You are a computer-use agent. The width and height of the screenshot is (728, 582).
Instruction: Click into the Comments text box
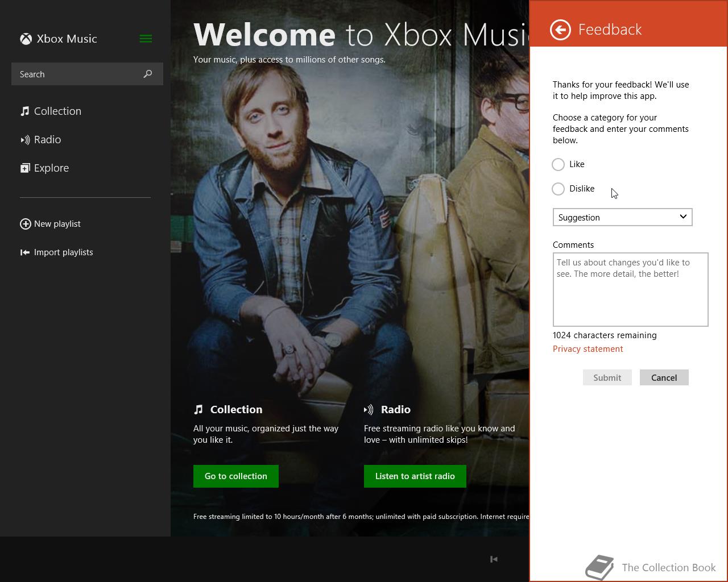(630, 289)
